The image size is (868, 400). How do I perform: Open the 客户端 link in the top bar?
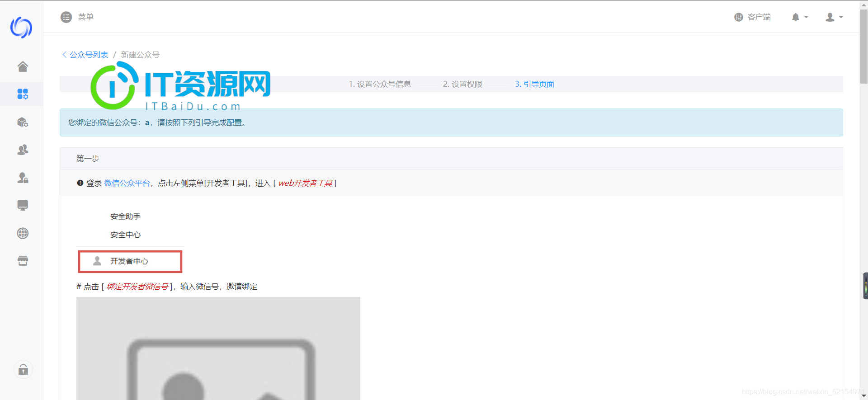(x=752, y=17)
